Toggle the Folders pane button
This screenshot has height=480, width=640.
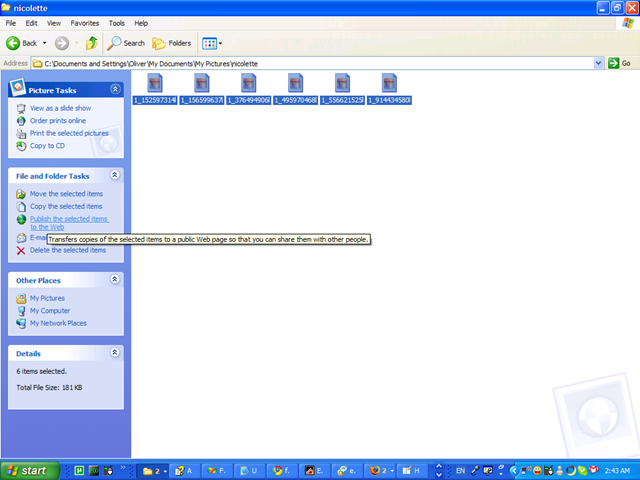(x=172, y=43)
